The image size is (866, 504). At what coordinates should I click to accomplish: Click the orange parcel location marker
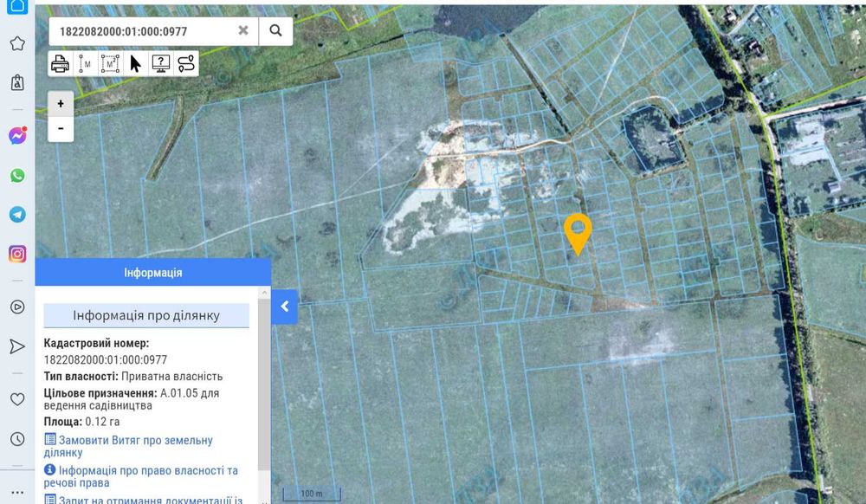[578, 234]
